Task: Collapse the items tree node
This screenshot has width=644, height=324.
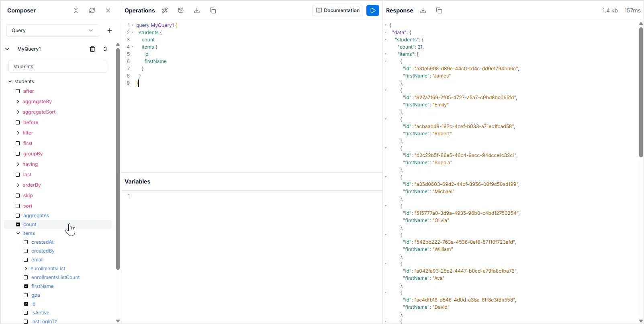Action: [18, 233]
